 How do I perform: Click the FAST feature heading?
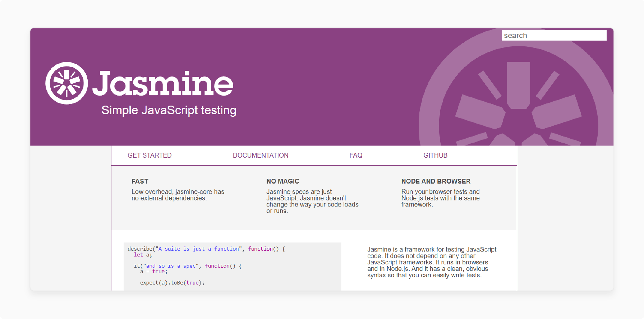click(140, 181)
